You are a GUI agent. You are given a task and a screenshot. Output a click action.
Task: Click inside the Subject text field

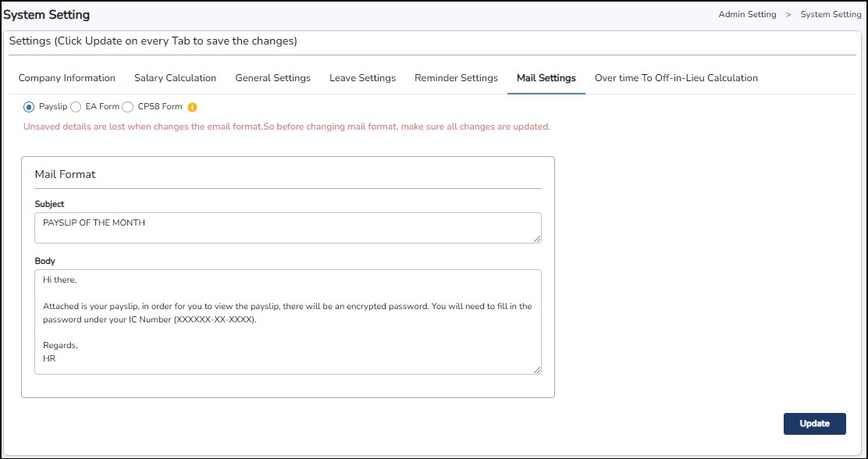(x=287, y=227)
